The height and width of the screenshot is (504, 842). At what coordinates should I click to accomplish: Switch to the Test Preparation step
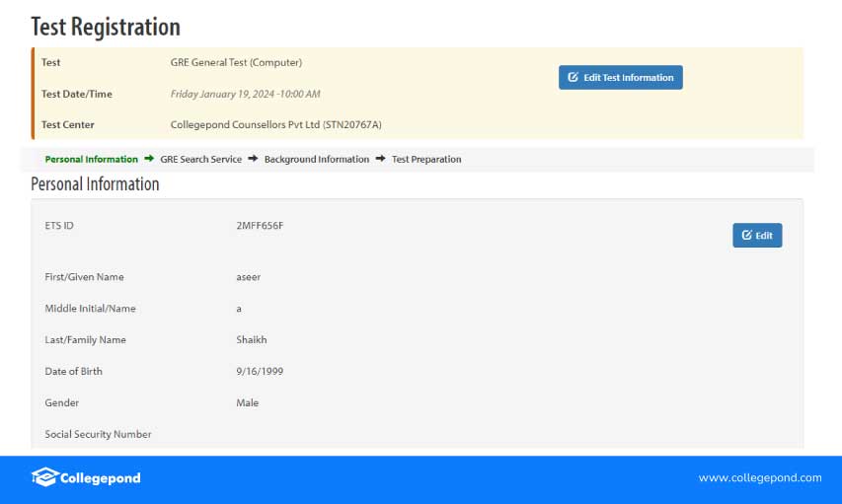pyautogui.click(x=426, y=159)
